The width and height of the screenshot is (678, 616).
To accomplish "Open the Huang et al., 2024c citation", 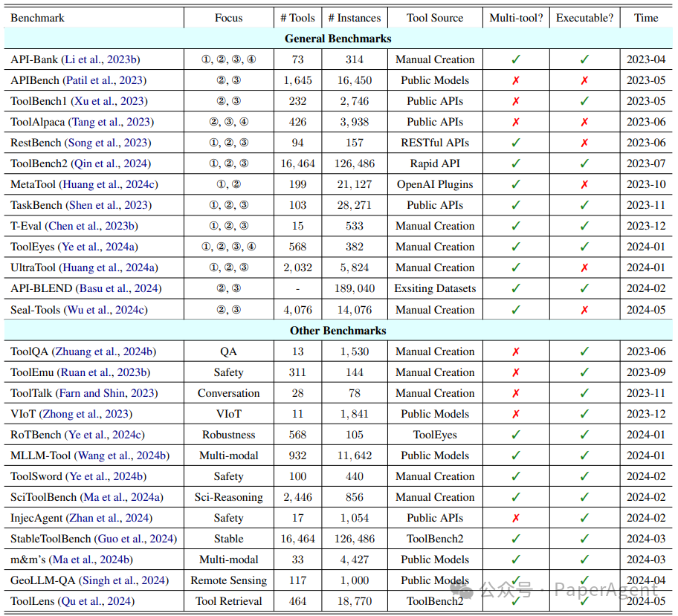I will 110,184.
